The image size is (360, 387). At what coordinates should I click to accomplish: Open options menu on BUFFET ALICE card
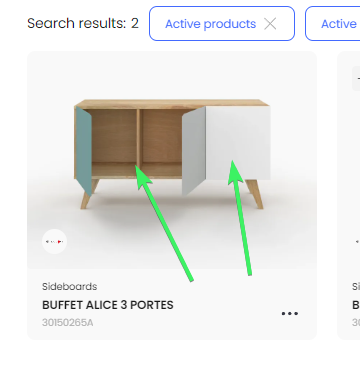[290, 313]
